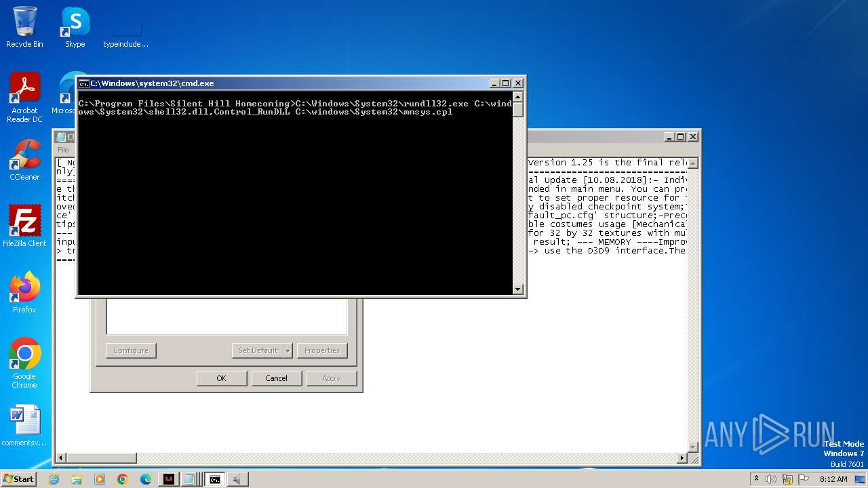Click the cmd.exe title bar icon
Screen dimensions: 868x488
point(83,83)
